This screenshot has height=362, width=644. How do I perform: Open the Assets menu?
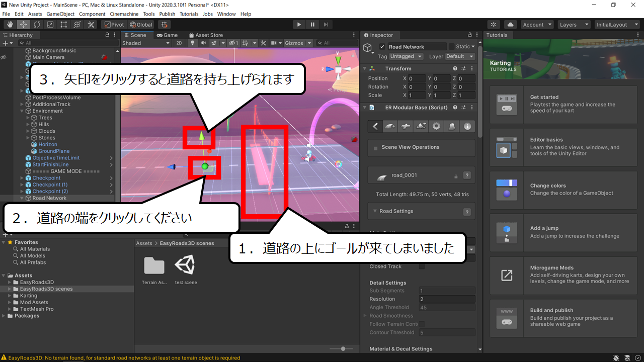coord(35,14)
